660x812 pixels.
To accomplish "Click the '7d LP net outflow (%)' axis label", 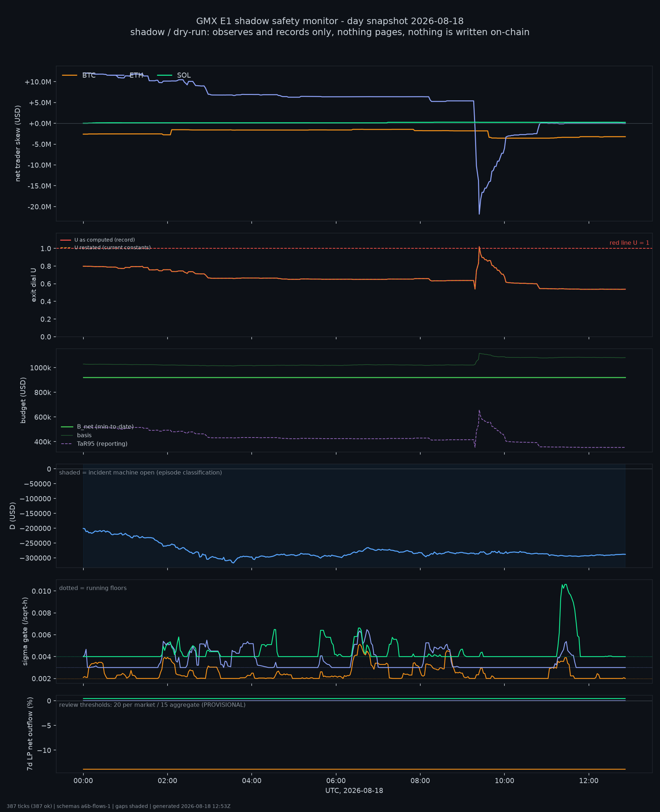I will click(30, 733).
